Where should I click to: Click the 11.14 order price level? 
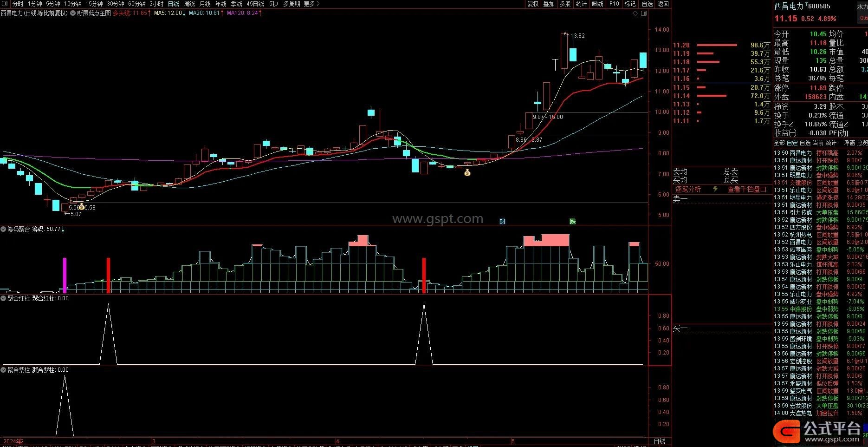click(x=681, y=96)
